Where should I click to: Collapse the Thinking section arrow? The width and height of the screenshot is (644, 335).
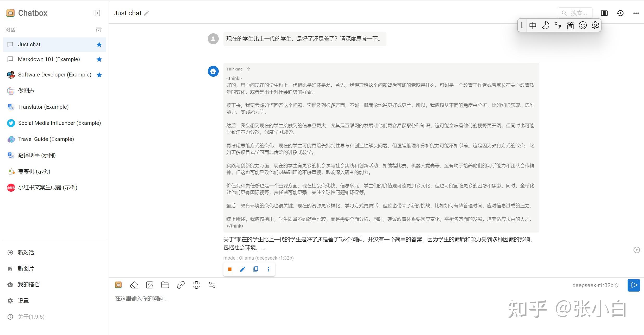click(x=248, y=69)
